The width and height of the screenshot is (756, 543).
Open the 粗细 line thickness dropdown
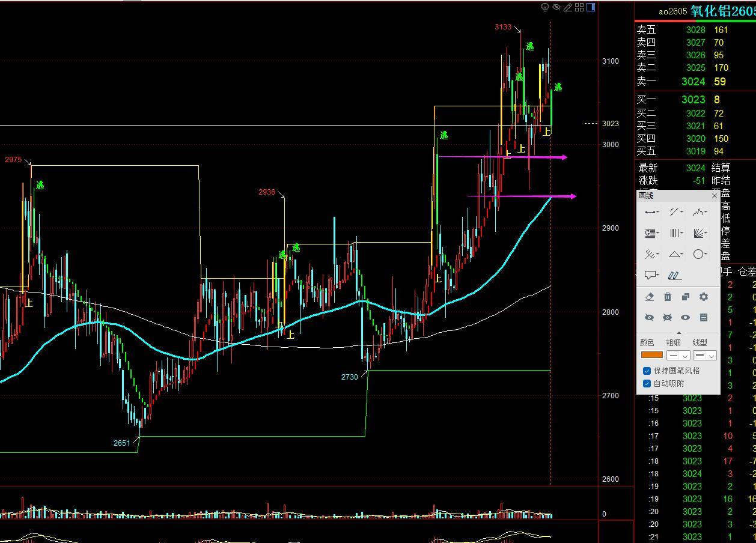679,356
